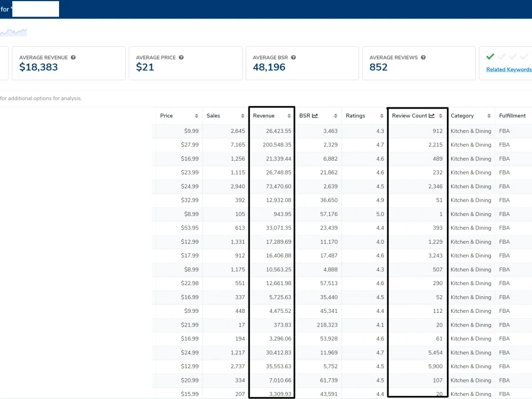Screen dimensions: 532x399
Task: Sort table by Ratings column arrows
Action: (381, 116)
